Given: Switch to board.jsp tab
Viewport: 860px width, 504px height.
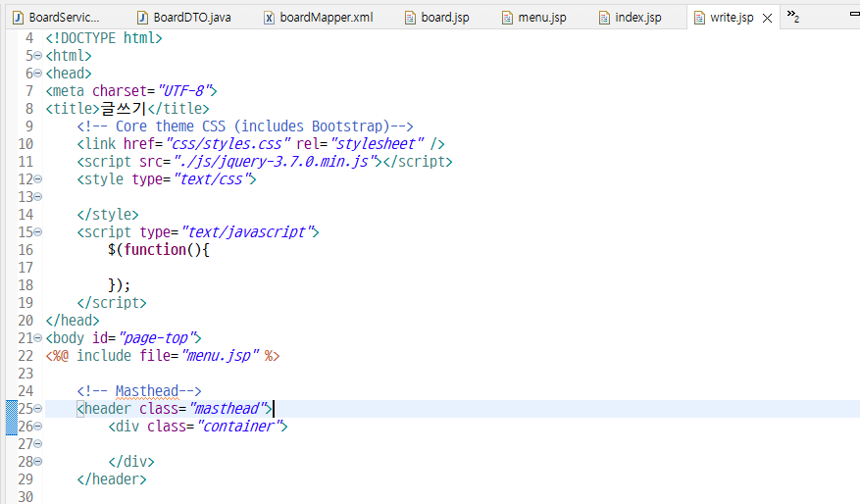Looking at the screenshot, I should 437,18.
